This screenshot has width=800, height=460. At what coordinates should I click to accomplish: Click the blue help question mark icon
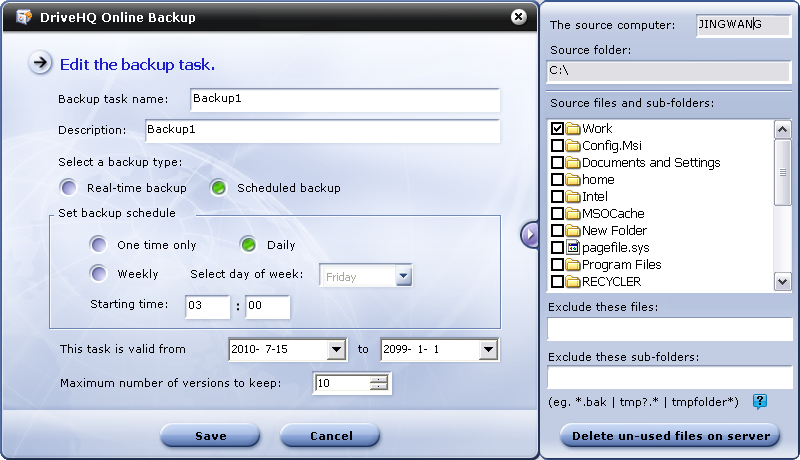click(x=760, y=402)
